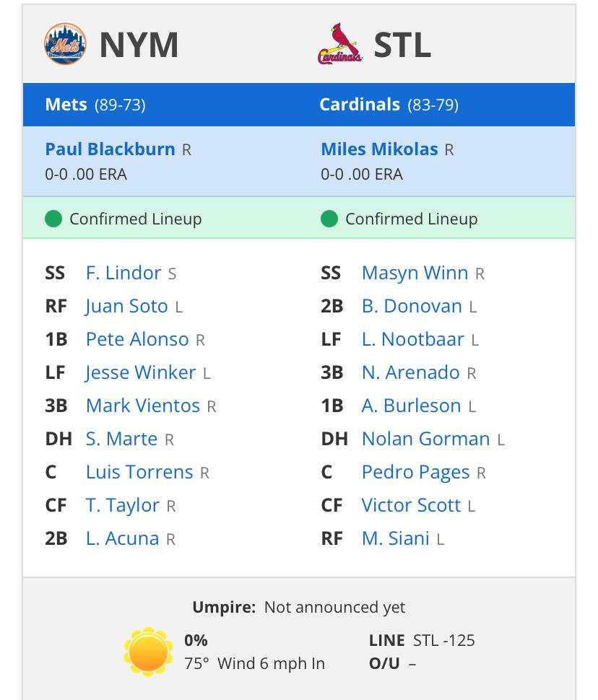Image resolution: width=598 pixels, height=700 pixels.
Task: Open Pete Alonso player link
Action: click(137, 339)
